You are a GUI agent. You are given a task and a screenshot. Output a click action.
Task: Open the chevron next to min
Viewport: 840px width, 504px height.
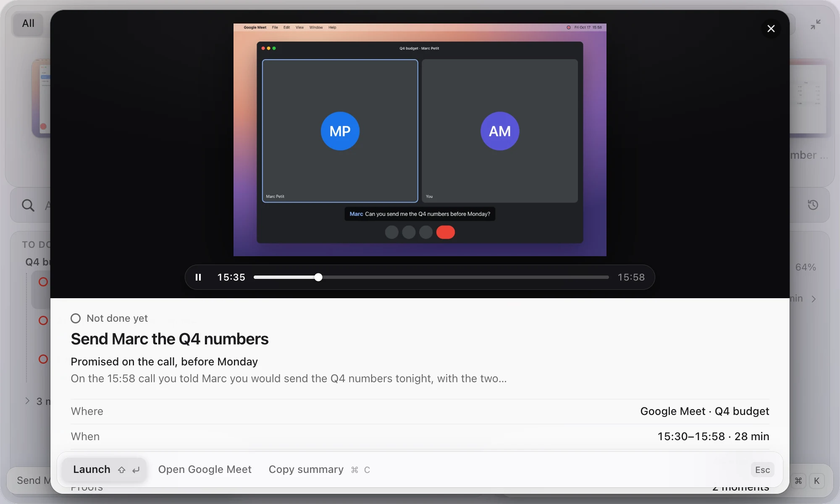[x=814, y=299]
